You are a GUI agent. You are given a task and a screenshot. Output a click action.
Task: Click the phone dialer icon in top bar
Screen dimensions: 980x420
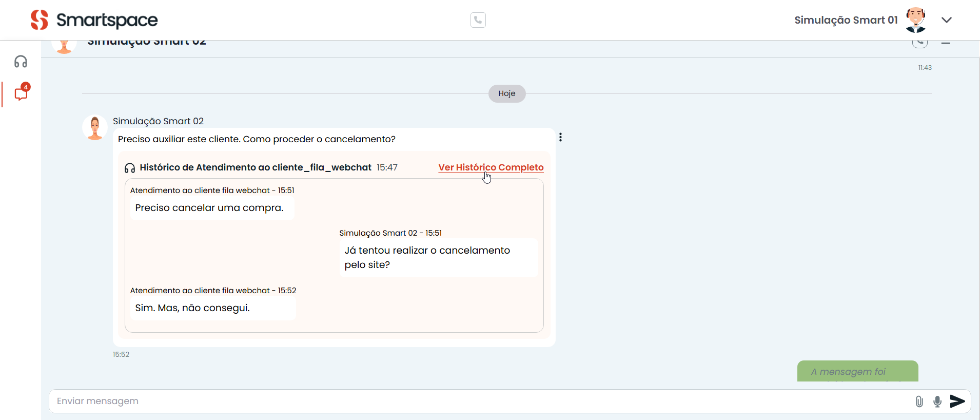click(x=478, y=20)
